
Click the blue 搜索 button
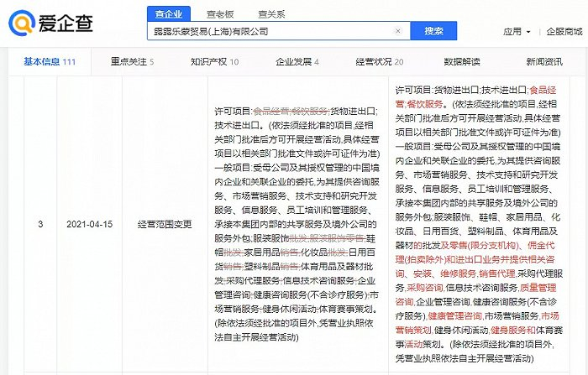click(433, 31)
